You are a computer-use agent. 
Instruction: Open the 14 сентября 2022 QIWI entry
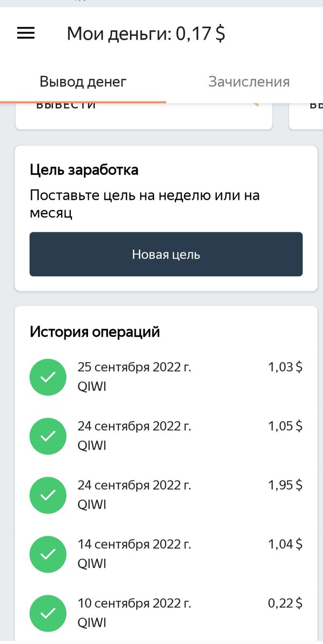click(134, 554)
